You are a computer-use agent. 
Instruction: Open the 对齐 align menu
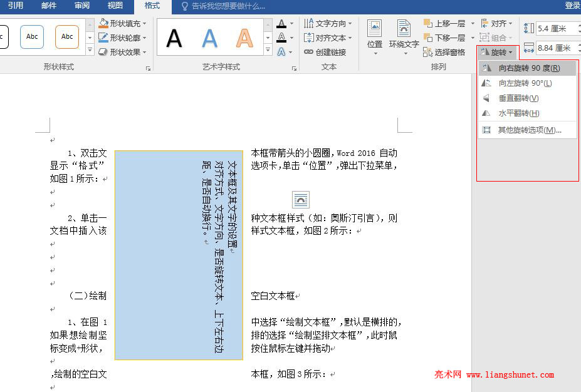(x=496, y=23)
